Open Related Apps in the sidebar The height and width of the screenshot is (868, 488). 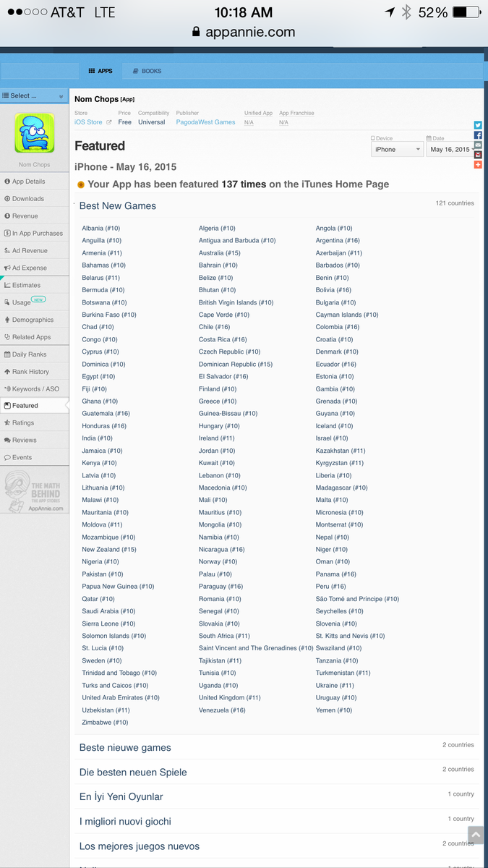tap(34, 337)
